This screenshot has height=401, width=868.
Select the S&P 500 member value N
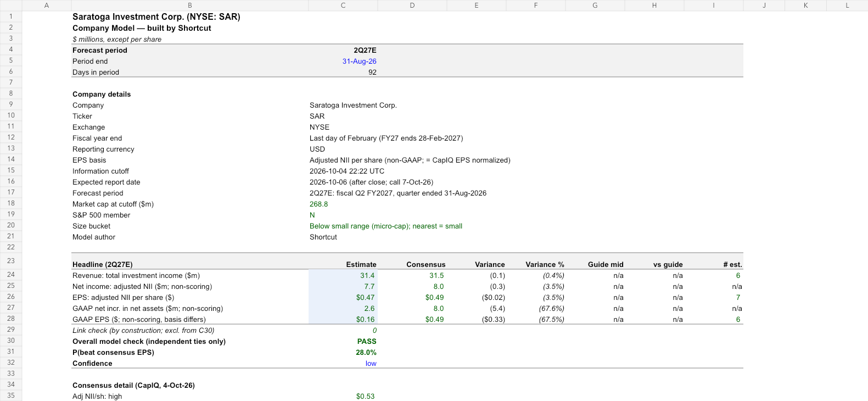[312, 215]
